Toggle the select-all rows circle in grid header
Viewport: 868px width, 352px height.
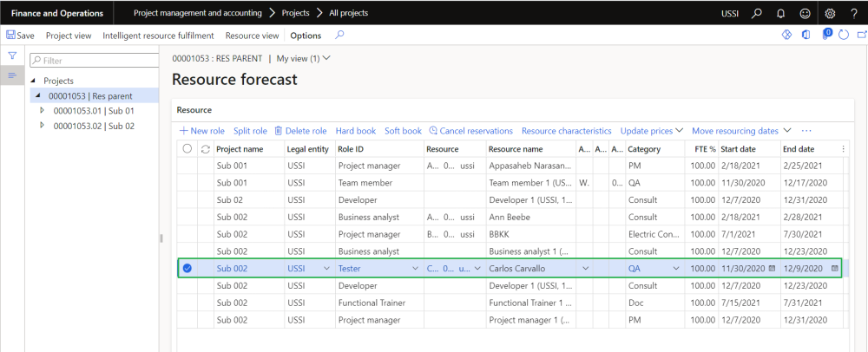pos(187,149)
